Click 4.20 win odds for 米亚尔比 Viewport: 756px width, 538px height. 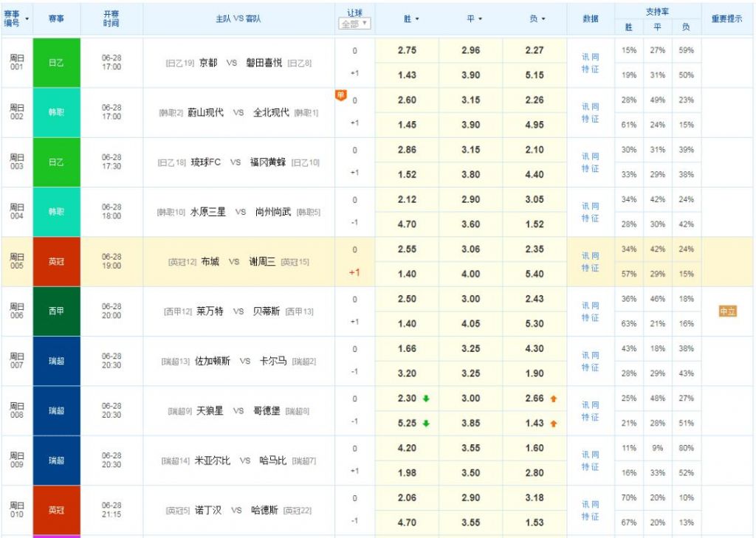click(x=407, y=449)
